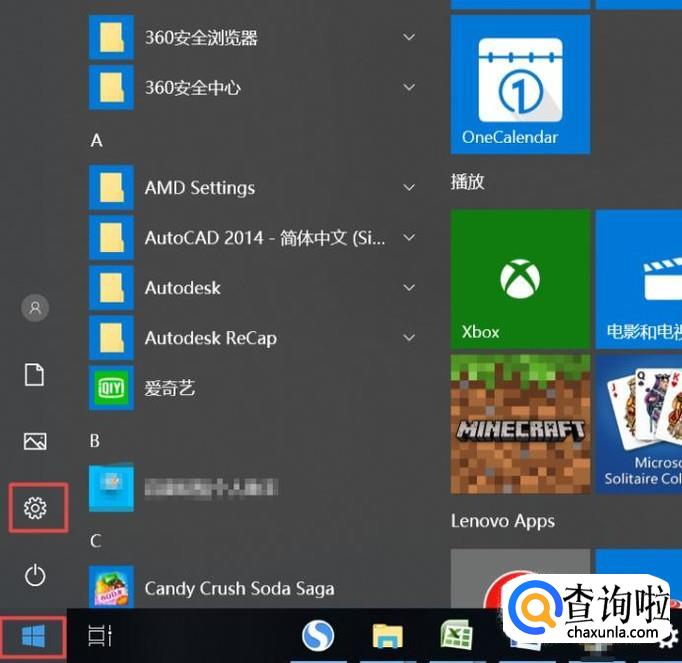Open the 360安全浏览器 folder
Viewport: 682px width, 663px height.
pos(254,37)
